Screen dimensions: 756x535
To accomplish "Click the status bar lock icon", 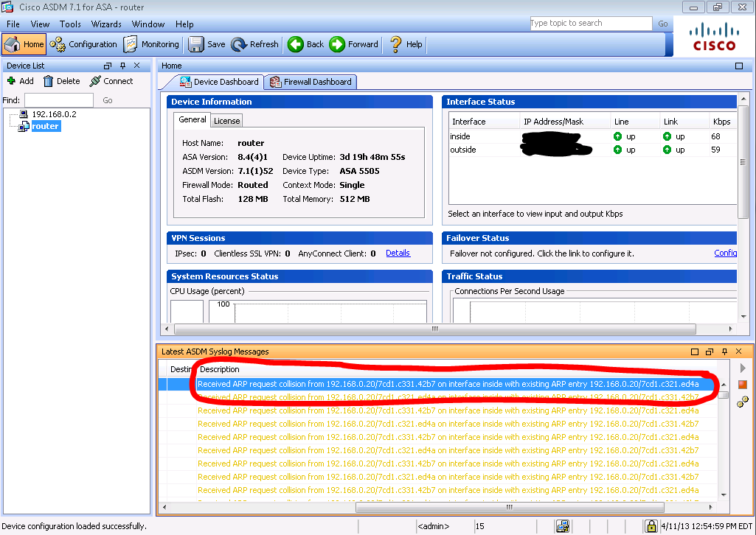I will pyautogui.click(x=651, y=526).
